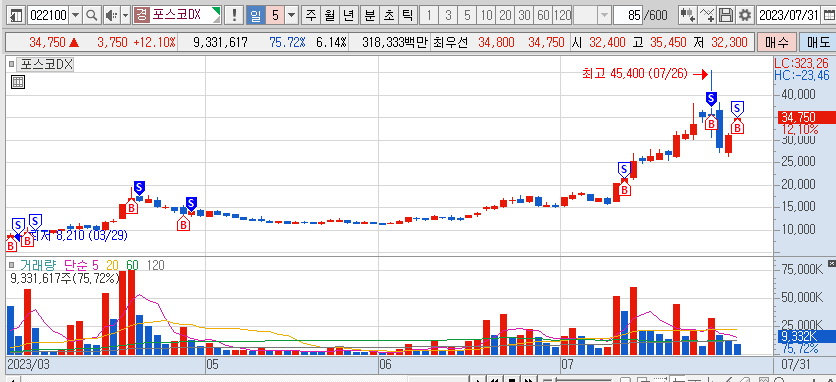
Task: Click the save chart floppy disk icon
Action: (726, 15)
